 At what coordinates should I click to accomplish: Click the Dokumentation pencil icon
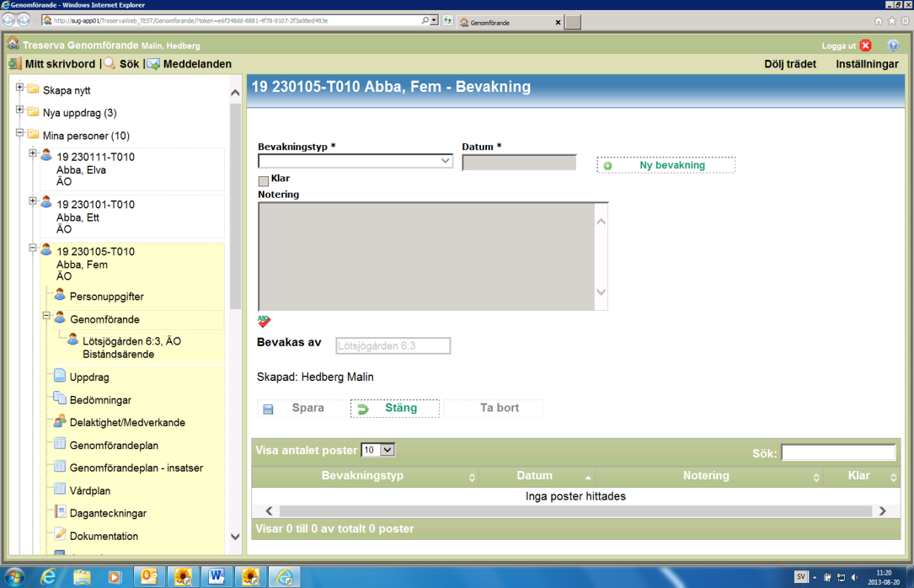pos(60,534)
